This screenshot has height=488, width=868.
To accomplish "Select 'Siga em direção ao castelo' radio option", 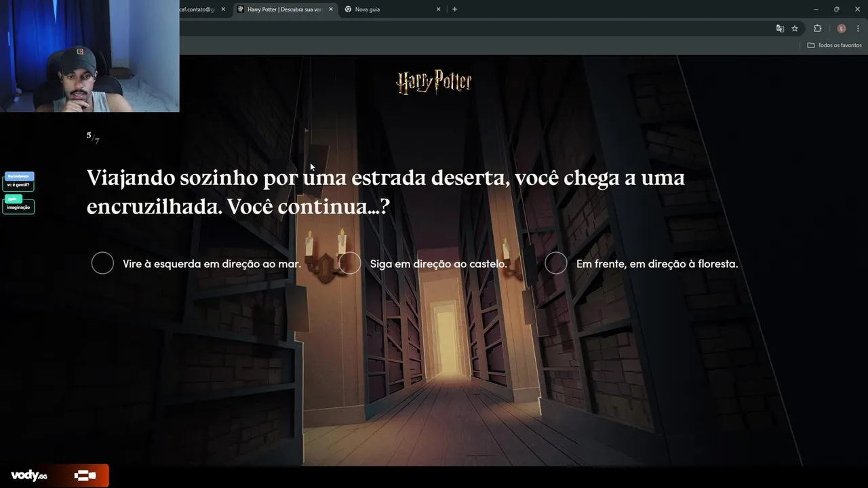I will click(350, 263).
